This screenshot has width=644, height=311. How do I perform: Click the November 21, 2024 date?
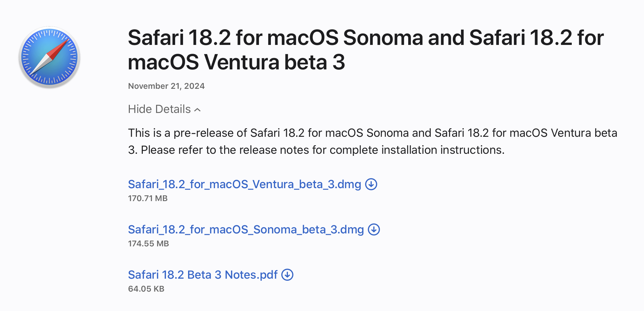click(x=166, y=86)
